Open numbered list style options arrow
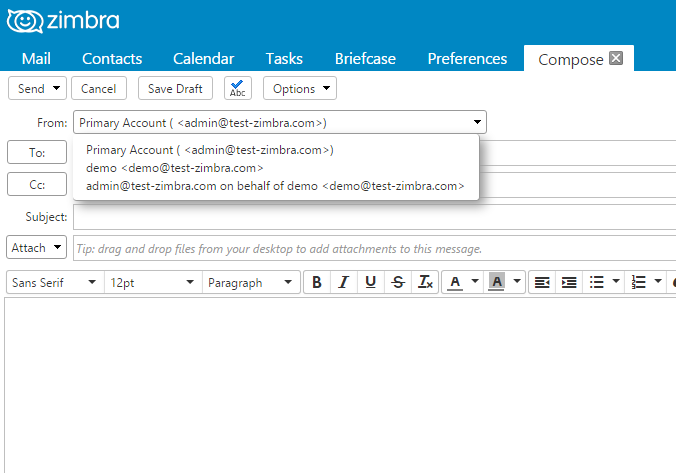Image resolution: width=676 pixels, height=473 pixels. coord(658,282)
